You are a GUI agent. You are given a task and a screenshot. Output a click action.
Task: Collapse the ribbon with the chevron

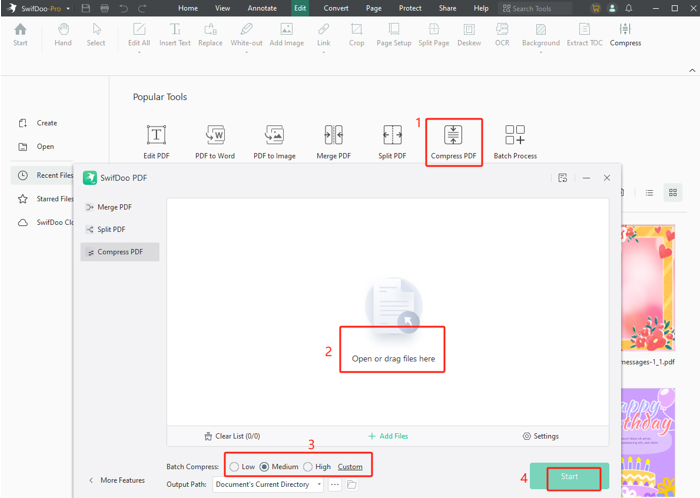[692, 71]
